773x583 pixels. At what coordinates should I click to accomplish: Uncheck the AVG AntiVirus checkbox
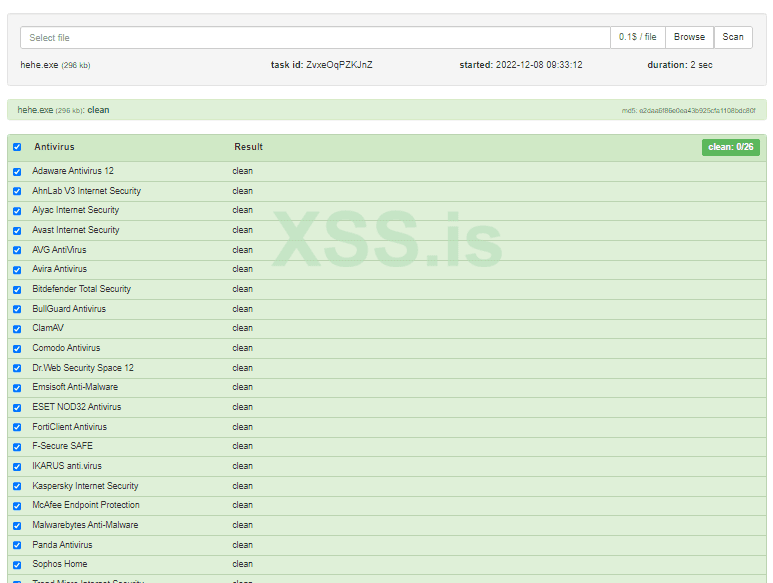tap(17, 250)
